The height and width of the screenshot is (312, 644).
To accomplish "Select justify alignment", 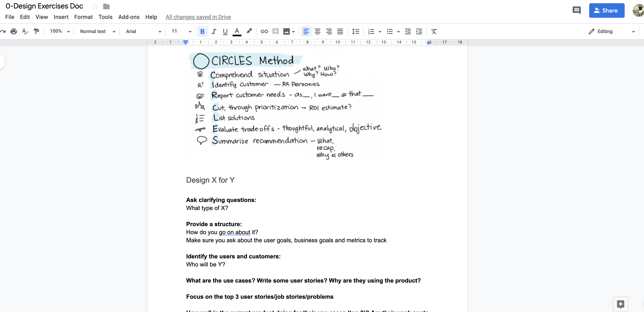I will (340, 31).
